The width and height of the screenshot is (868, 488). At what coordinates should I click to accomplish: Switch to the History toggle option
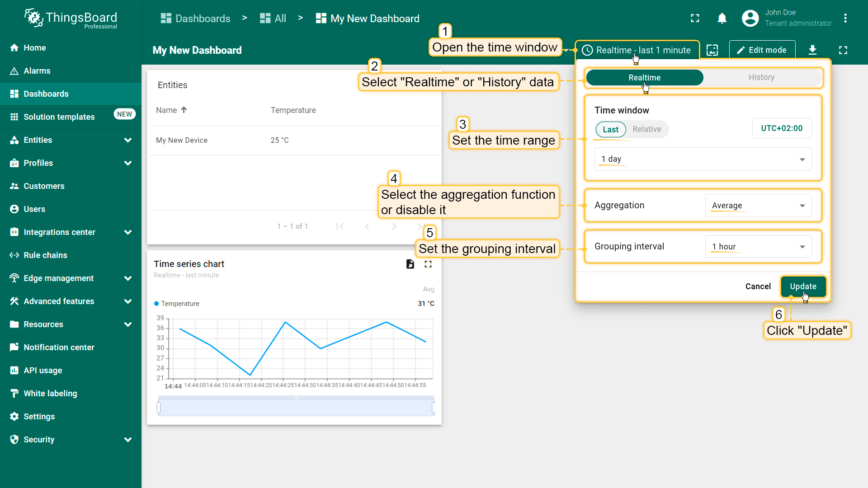point(761,78)
